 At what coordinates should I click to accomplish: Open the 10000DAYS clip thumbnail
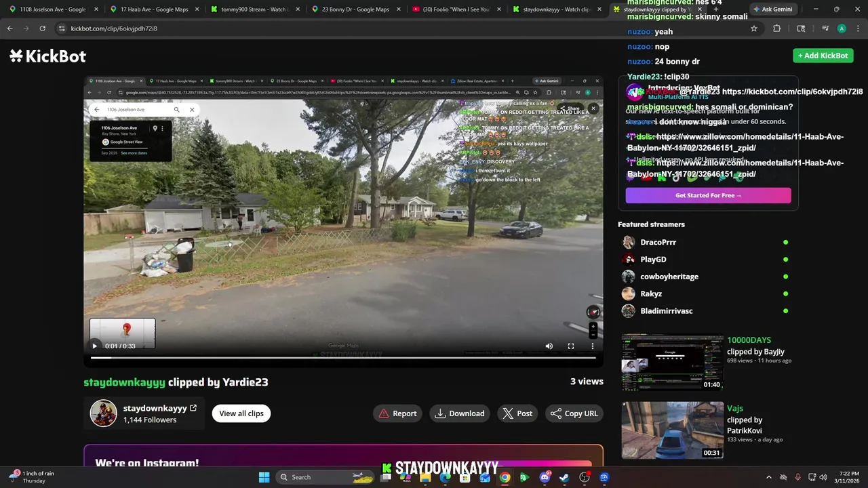pyautogui.click(x=673, y=363)
